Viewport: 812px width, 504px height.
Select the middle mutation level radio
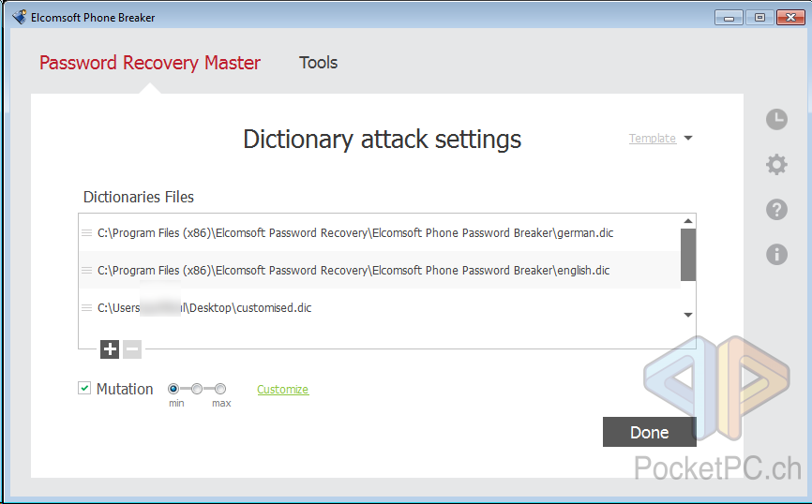click(197, 389)
